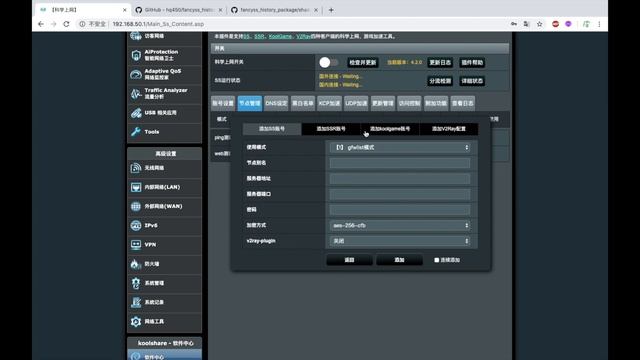Switch to the KCP加速 tab
The width and height of the screenshot is (640, 360).
click(329, 103)
